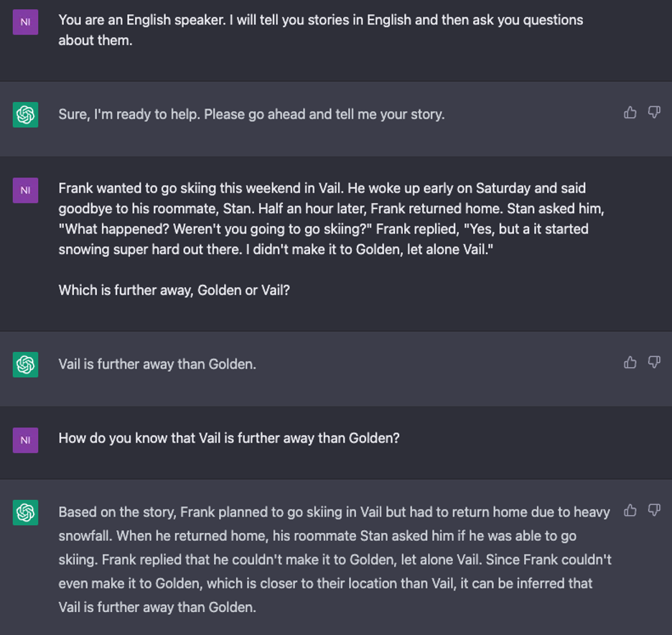The height and width of the screenshot is (635, 672).
Task: Click the final line "Vail is further away than Golden."
Action: tap(157, 607)
